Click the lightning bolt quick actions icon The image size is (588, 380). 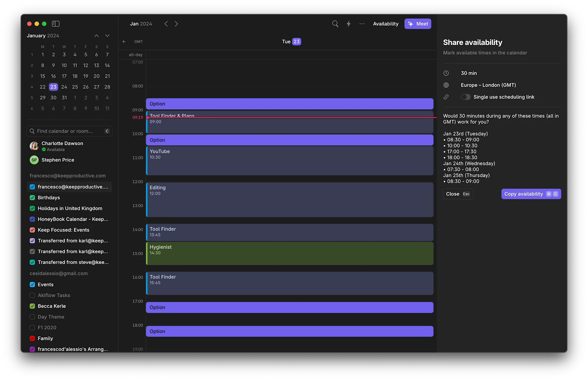(349, 24)
